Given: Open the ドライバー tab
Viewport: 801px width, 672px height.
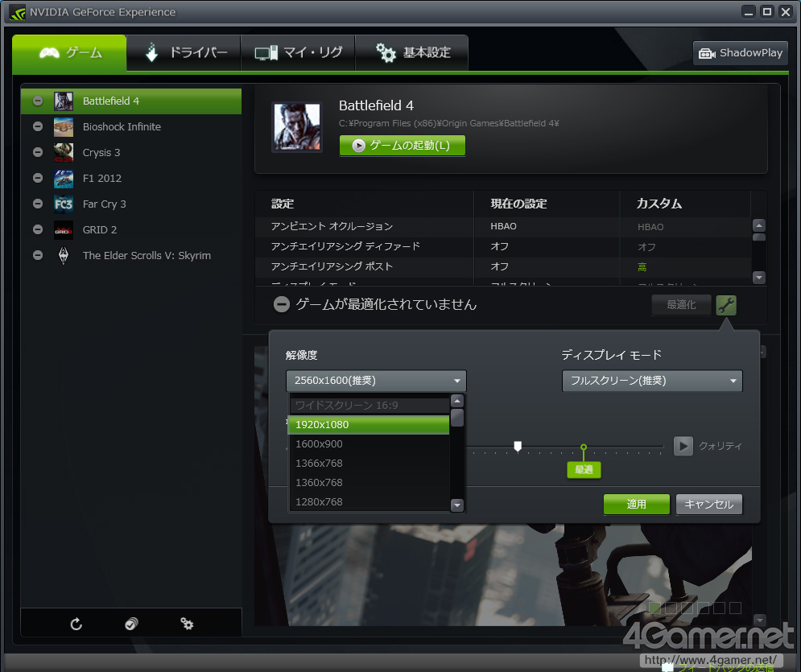Looking at the screenshot, I should click(x=184, y=52).
